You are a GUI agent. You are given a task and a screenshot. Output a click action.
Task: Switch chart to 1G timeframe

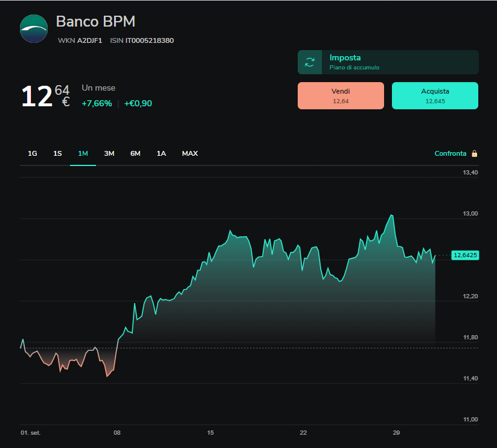click(x=33, y=154)
